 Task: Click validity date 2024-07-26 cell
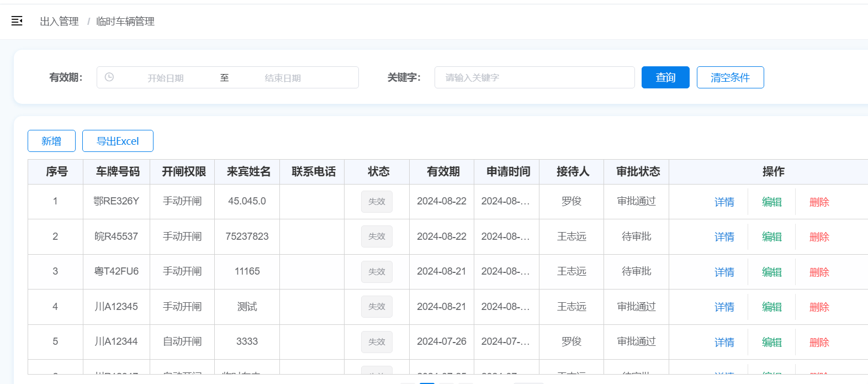coord(442,341)
